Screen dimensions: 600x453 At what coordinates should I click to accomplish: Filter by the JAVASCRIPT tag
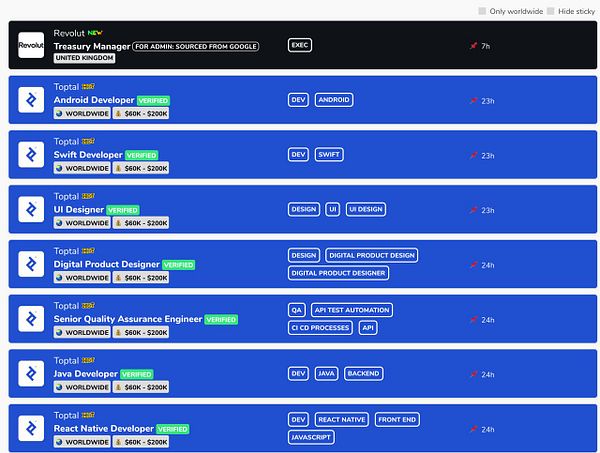point(311,437)
